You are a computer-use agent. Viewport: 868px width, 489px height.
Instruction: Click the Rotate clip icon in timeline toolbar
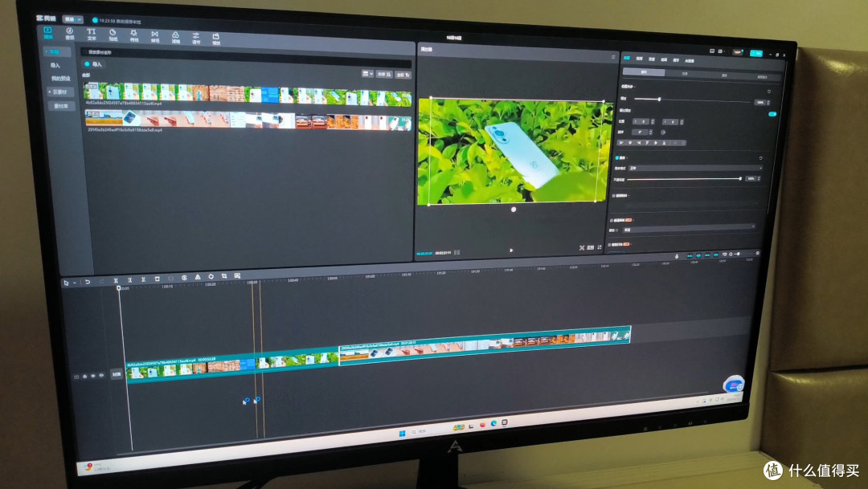[x=211, y=276]
